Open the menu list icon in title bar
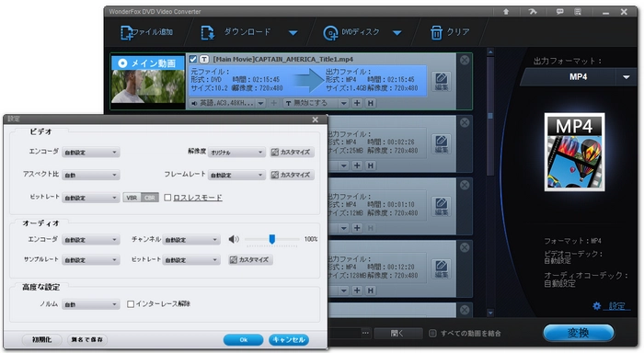 (x=578, y=12)
